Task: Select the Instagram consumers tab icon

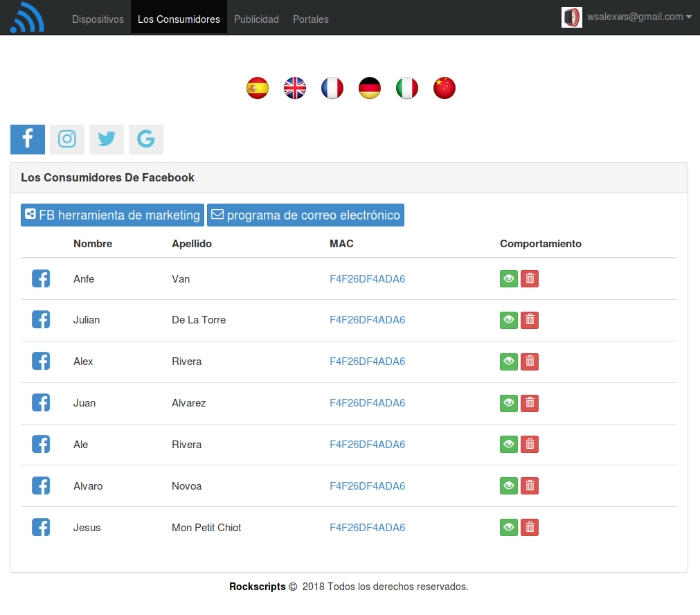Action: pyautogui.click(x=67, y=139)
